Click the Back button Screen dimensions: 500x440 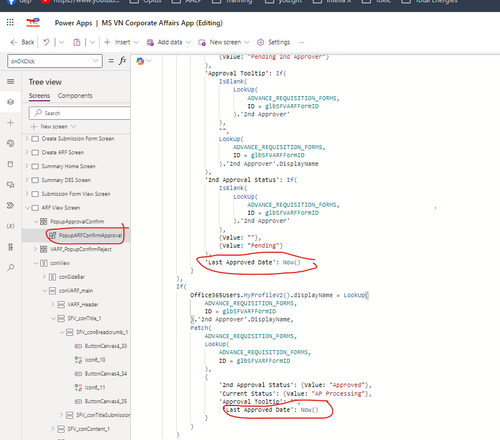click(22, 42)
